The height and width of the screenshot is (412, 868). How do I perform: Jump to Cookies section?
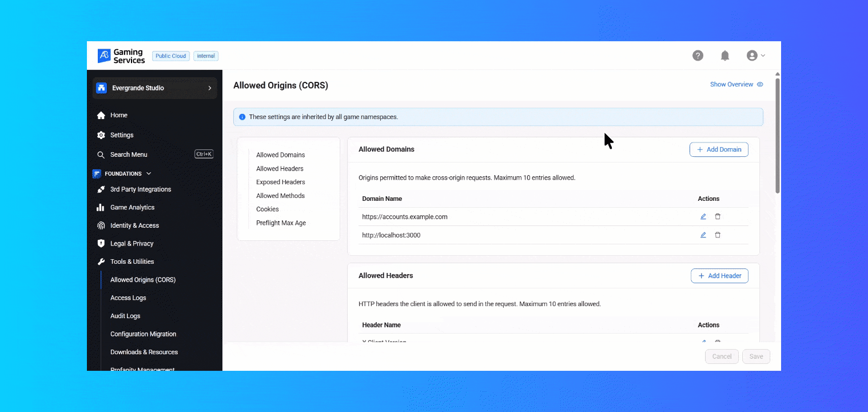click(268, 209)
